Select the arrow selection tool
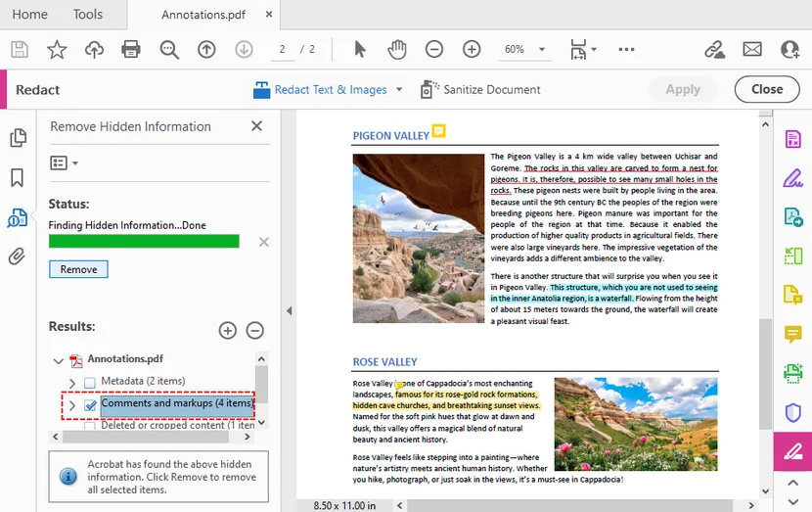 tap(360, 50)
